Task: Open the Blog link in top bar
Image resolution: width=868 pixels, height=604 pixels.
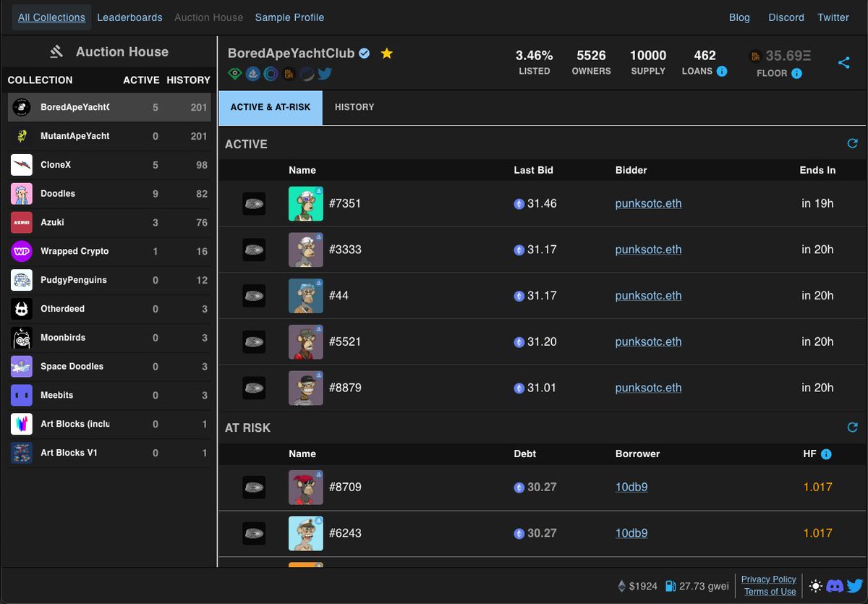Action: 739,17
